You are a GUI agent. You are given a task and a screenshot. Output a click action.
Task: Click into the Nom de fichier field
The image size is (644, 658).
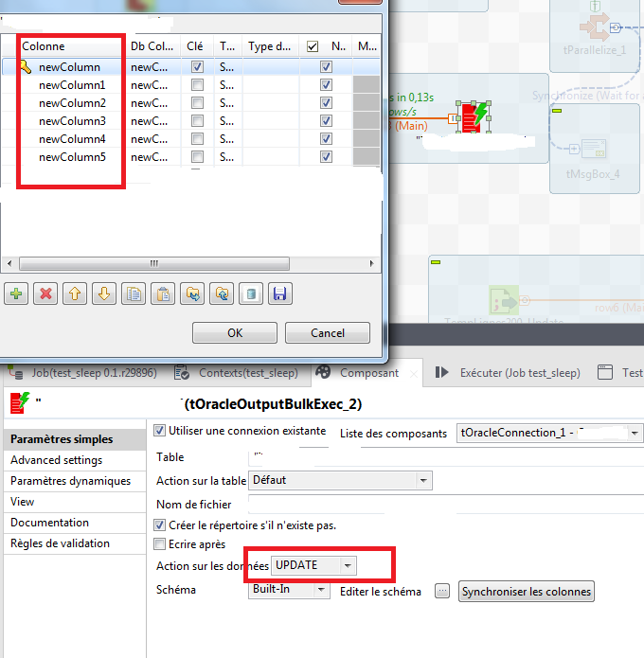[x=446, y=504]
